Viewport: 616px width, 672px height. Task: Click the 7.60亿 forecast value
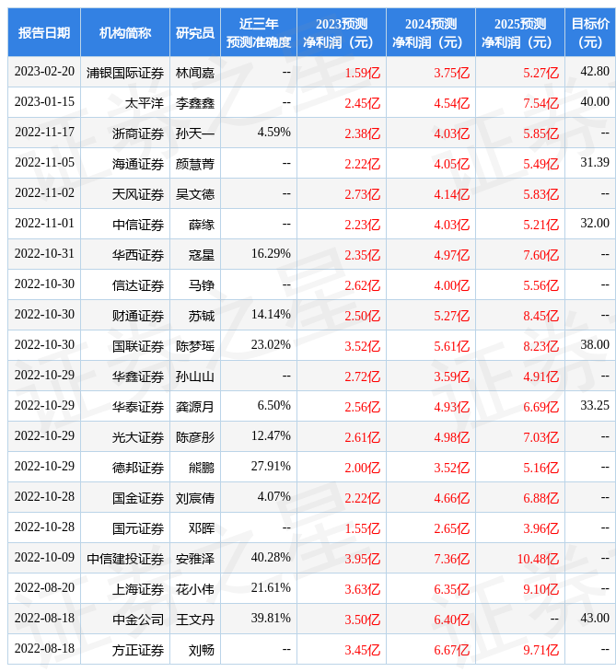click(x=541, y=255)
